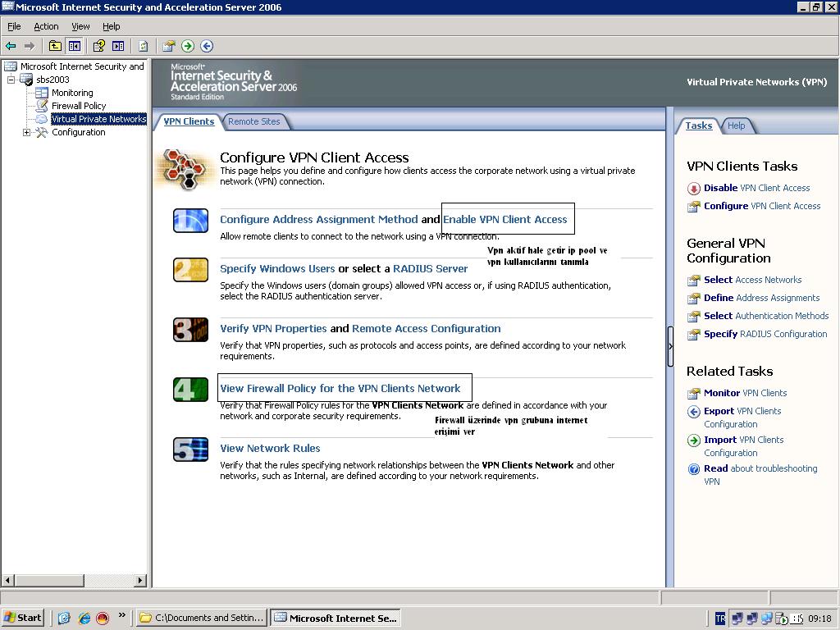Select Configuration in the console tree

[78, 132]
